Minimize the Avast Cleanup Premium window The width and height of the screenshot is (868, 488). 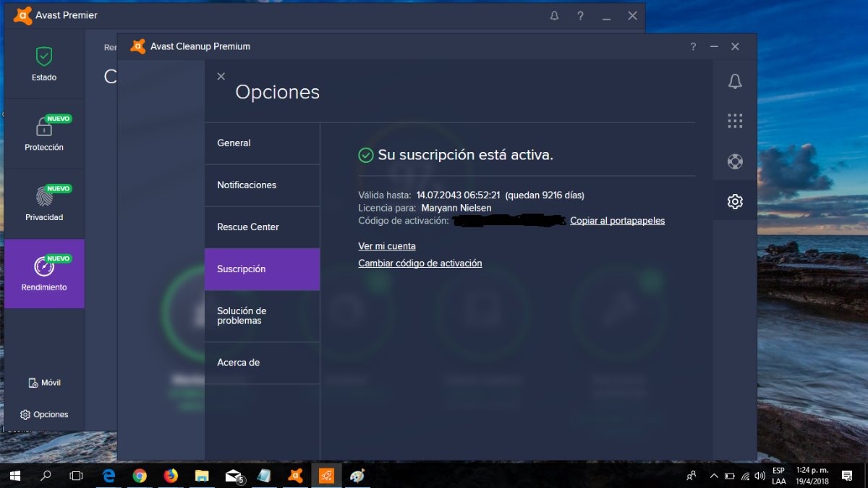pos(714,46)
